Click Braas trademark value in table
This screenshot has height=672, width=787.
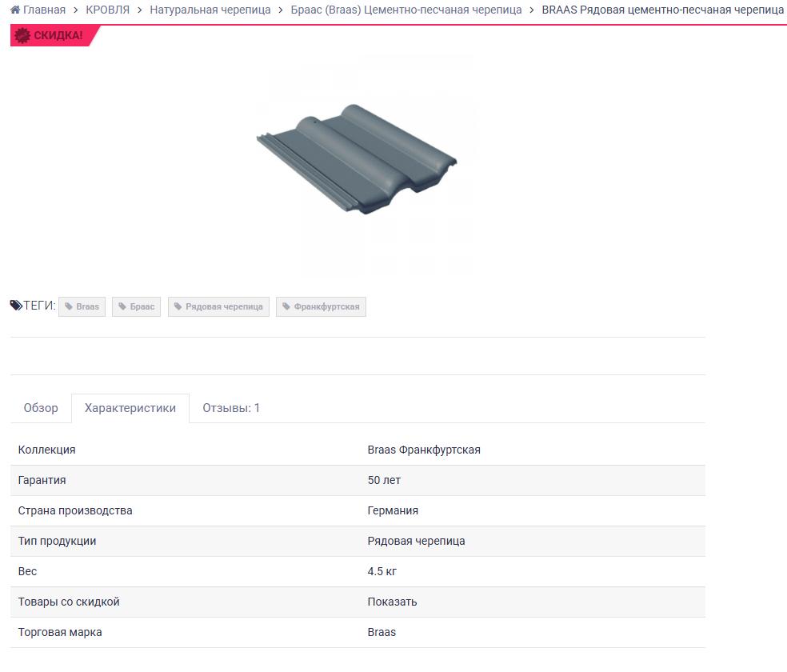pyautogui.click(x=382, y=632)
